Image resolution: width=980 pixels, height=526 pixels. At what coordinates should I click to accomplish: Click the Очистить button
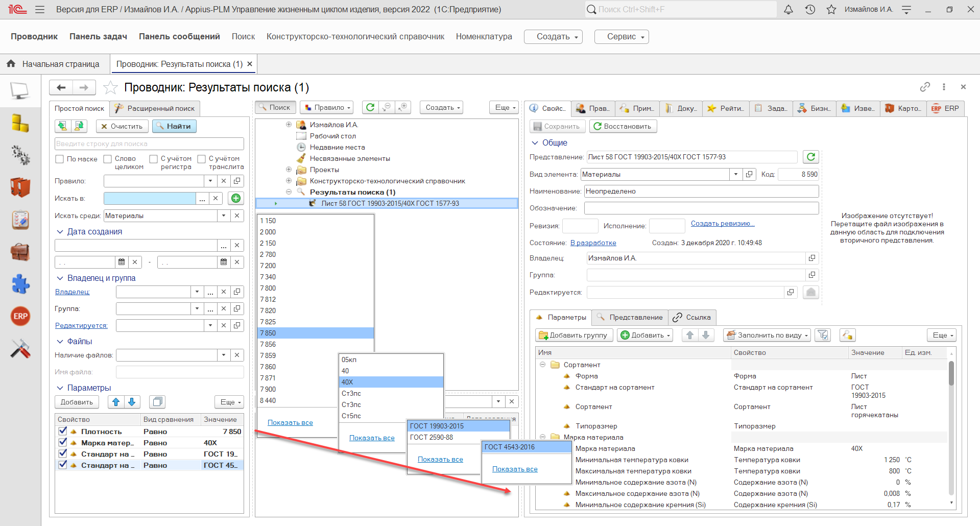[x=123, y=126]
